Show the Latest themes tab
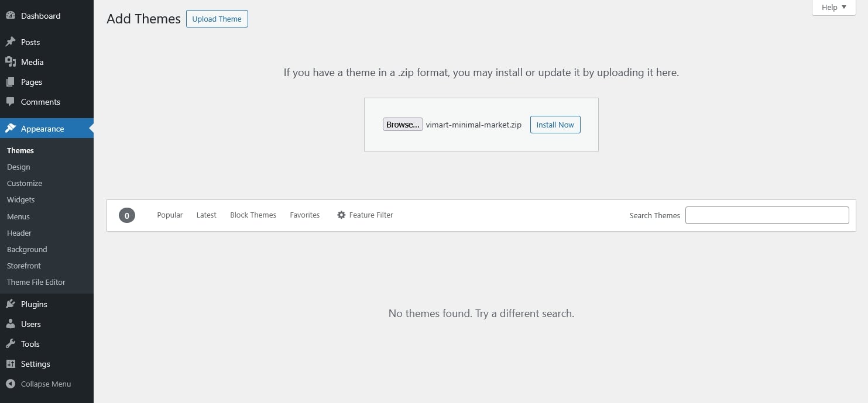 pyautogui.click(x=206, y=215)
